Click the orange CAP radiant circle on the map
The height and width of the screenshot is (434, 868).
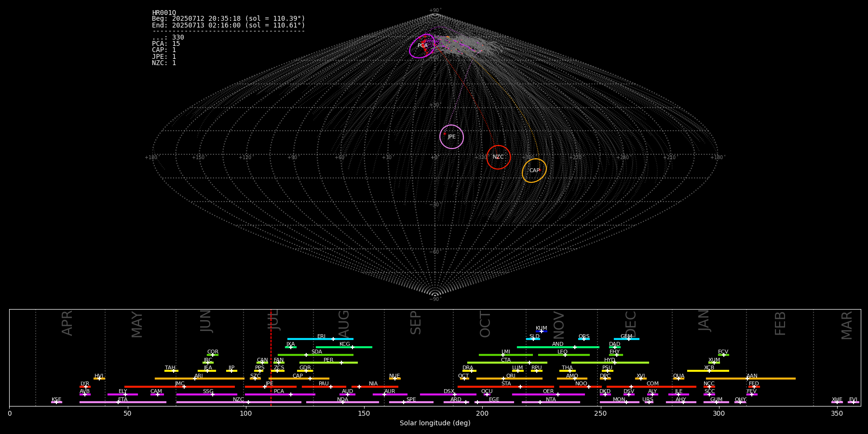[x=534, y=171]
